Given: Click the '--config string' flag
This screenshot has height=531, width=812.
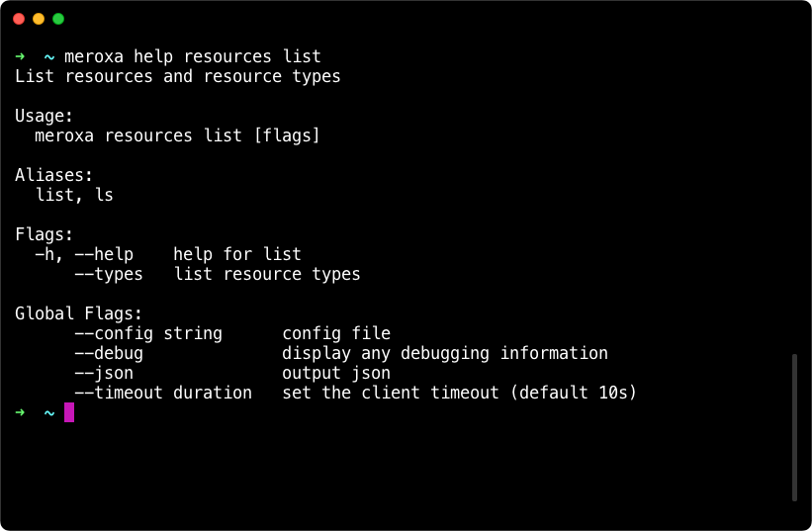Looking at the screenshot, I should 148,333.
